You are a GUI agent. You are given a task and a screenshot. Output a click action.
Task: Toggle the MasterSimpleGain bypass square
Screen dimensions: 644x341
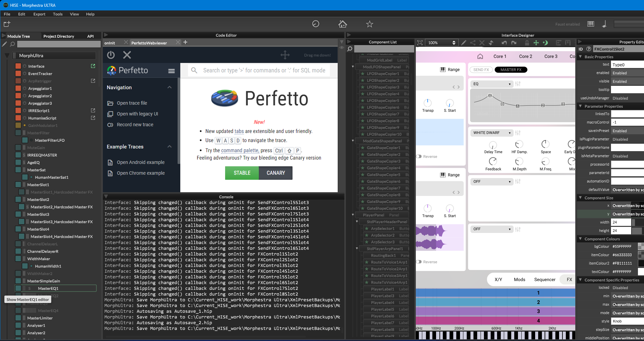[18, 281]
